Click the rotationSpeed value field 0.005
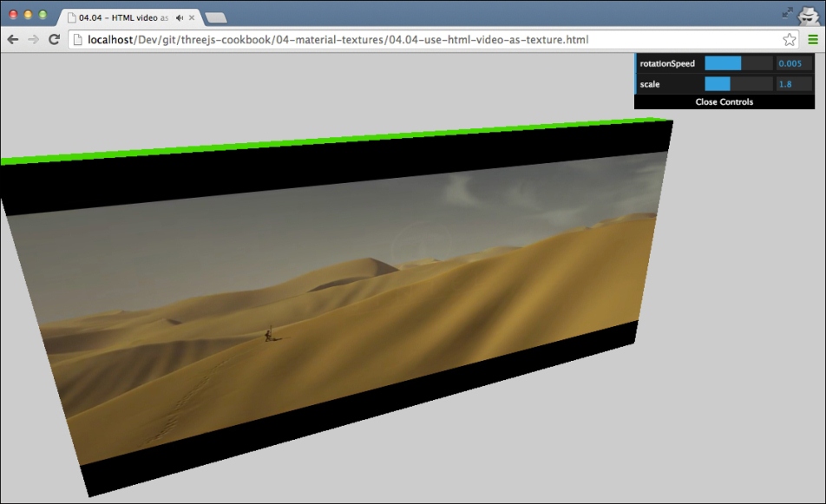 [x=794, y=63]
